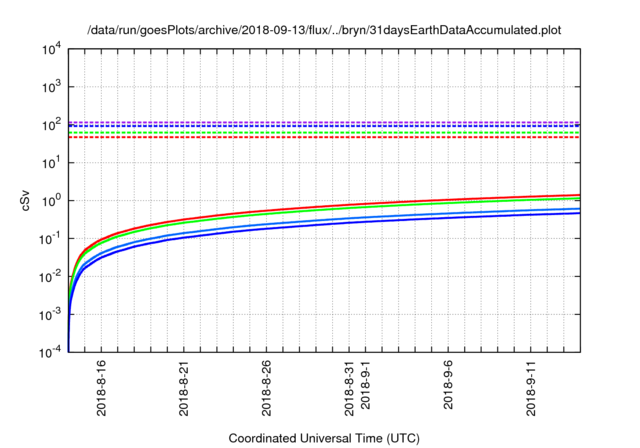This screenshot has height=448, width=640.
Task: Click the 2018-8-31 date label
Action: tap(349, 388)
